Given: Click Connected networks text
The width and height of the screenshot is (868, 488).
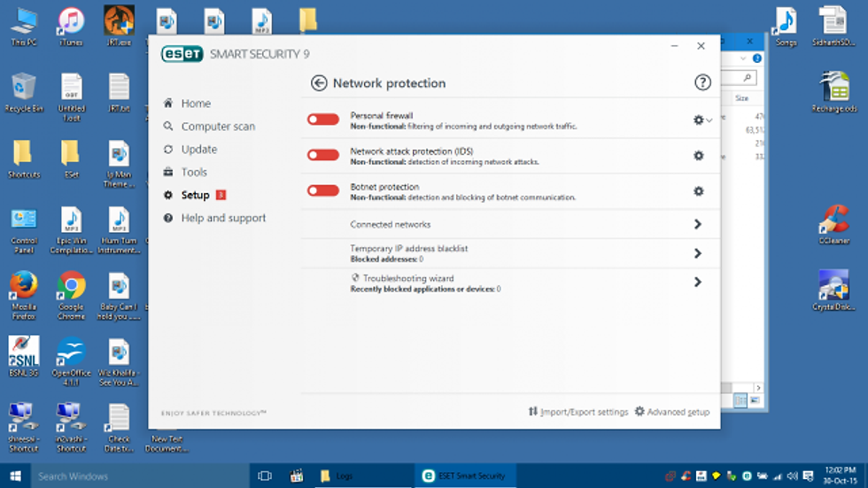Looking at the screenshot, I should [x=391, y=224].
